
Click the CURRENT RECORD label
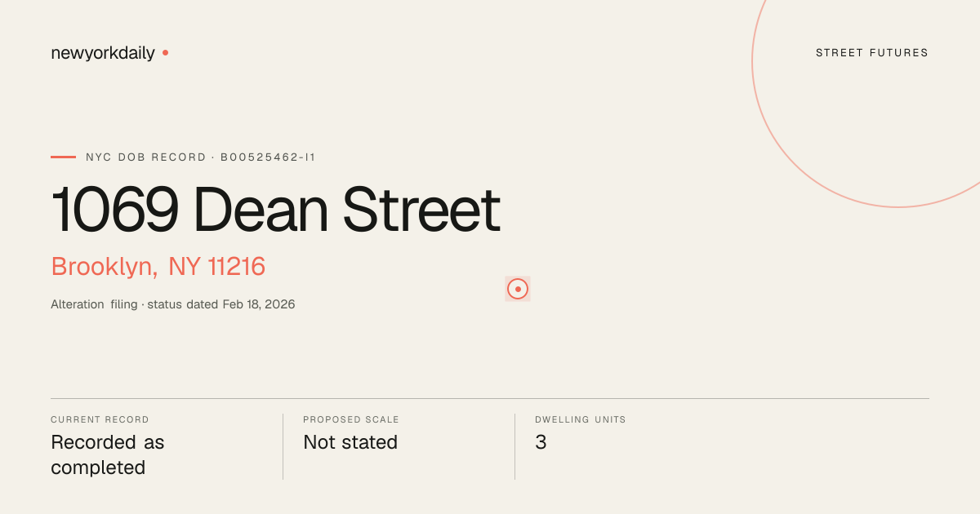[x=100, y=419]
